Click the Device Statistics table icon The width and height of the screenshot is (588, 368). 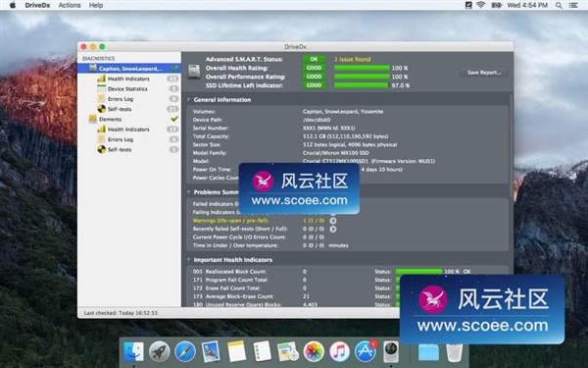[x=101, y=88]
